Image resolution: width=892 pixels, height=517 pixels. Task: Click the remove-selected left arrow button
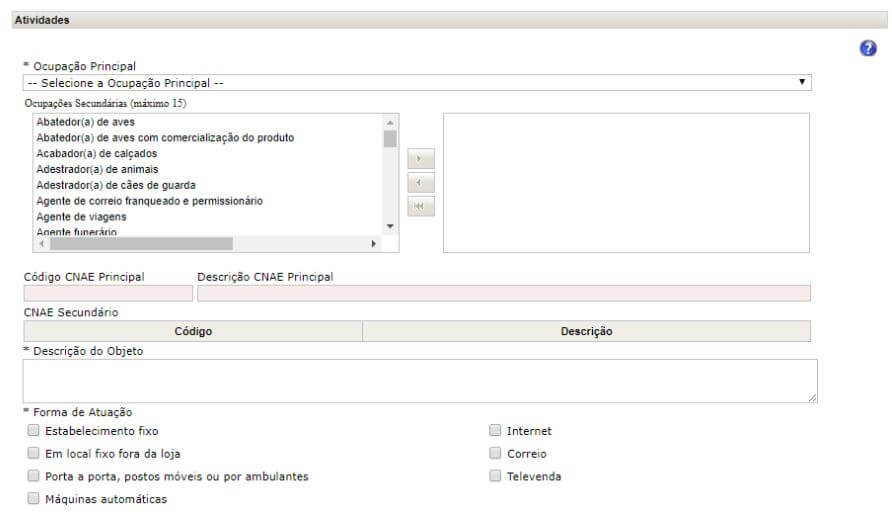[421, 183]
